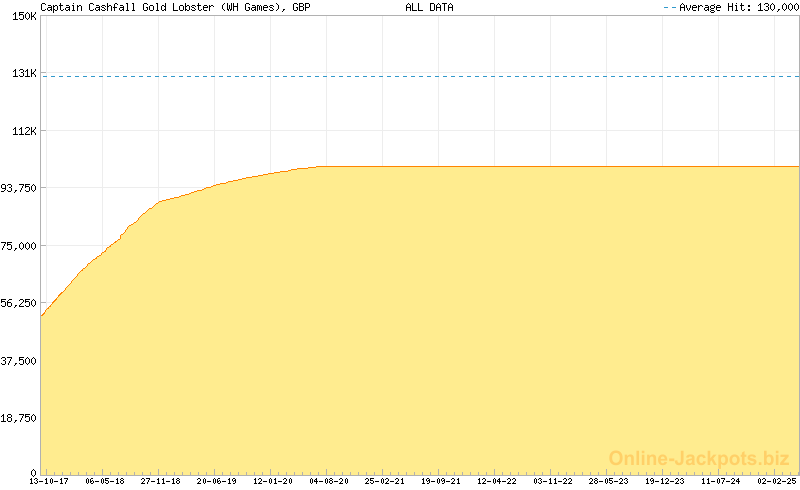Screen dimensions: 800x490
Task: Click the 13-10-17 date on x-axis
Action: pos(48,481)
